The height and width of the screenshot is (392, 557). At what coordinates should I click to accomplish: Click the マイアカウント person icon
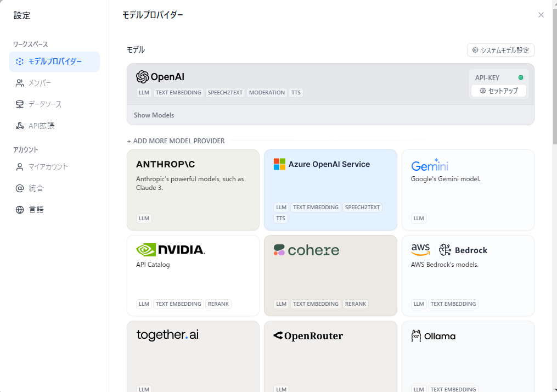click(x=20, y=167)
